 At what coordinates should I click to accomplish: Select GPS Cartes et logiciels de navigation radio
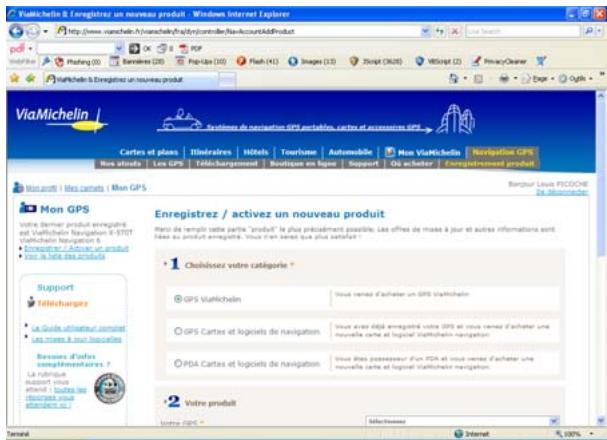point(178,331)
